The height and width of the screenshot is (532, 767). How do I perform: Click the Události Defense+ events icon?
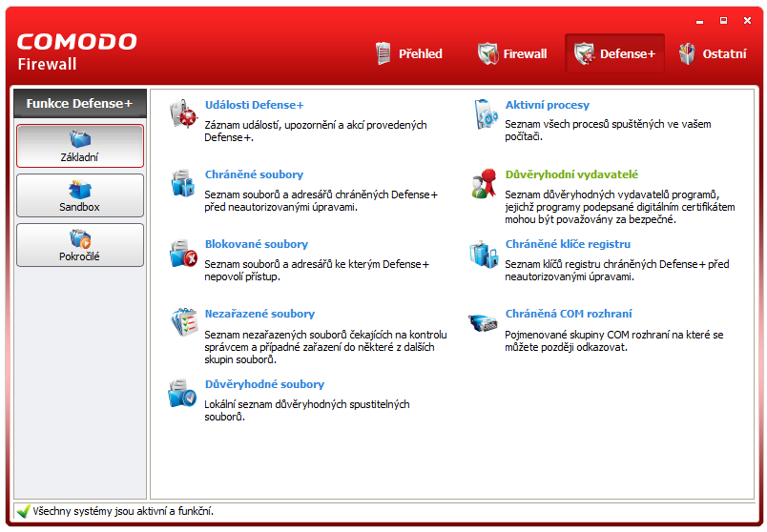183,113
